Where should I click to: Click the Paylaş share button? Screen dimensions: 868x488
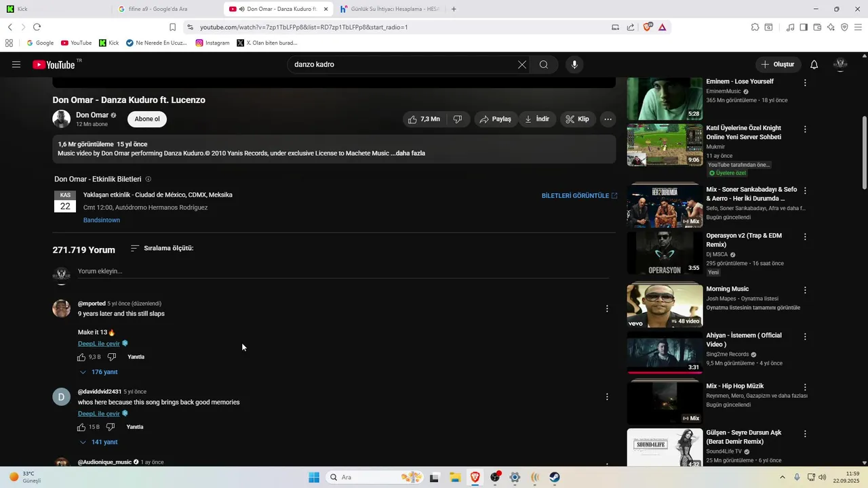[495, 119]
